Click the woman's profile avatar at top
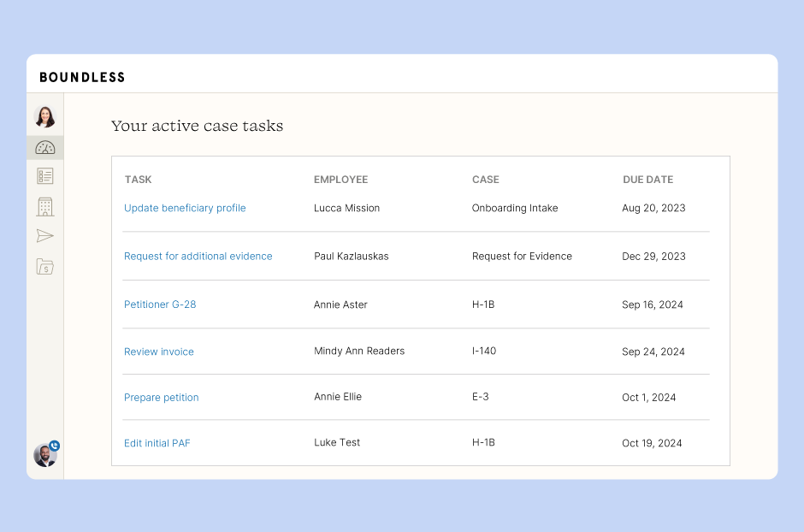Image resolution: width=804 pixels, height=532 pixels. tap(45, 116)
